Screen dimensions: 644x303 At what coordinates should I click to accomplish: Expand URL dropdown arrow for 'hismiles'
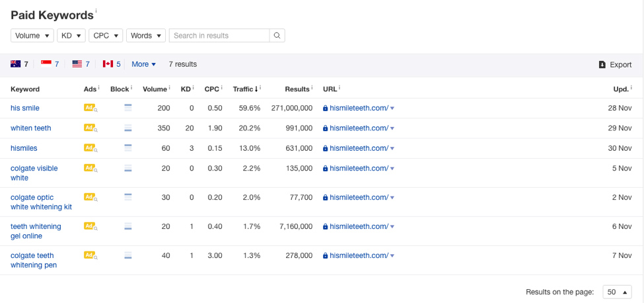point(392,148)
